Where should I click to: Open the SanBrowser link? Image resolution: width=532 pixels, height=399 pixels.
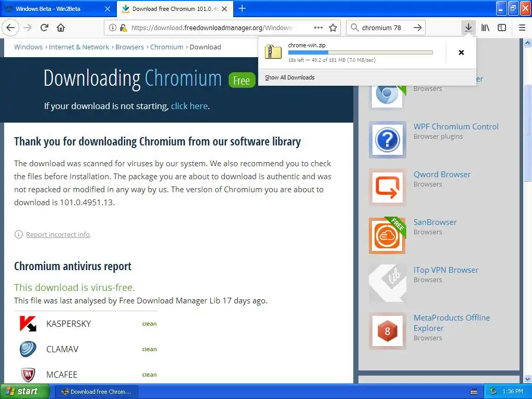(x=435, y=222)
